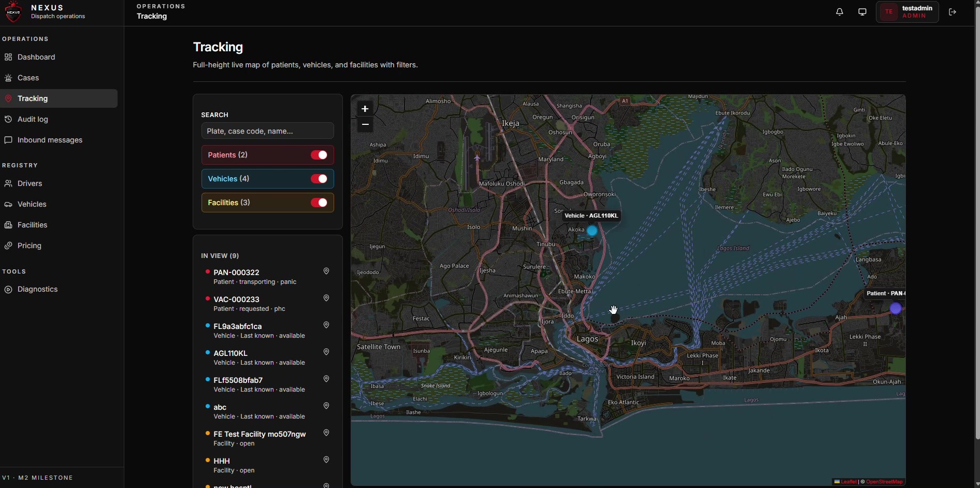Image resolution: width=980 pixels, height=488 pixels.
Task: Click the TE user avatar
Action: pos(889,12)
